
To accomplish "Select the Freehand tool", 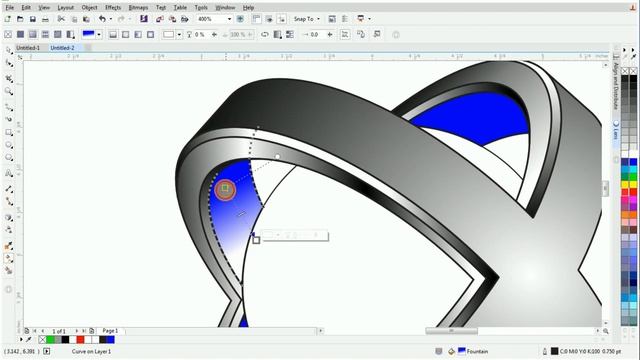I will (9, 107).
